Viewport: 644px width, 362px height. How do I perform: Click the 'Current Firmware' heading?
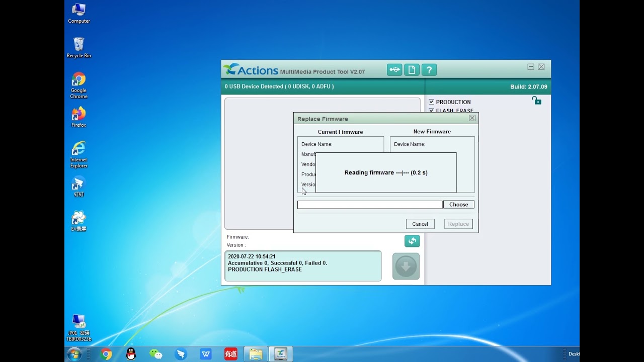pyautogui.click(x=340, y=132)
